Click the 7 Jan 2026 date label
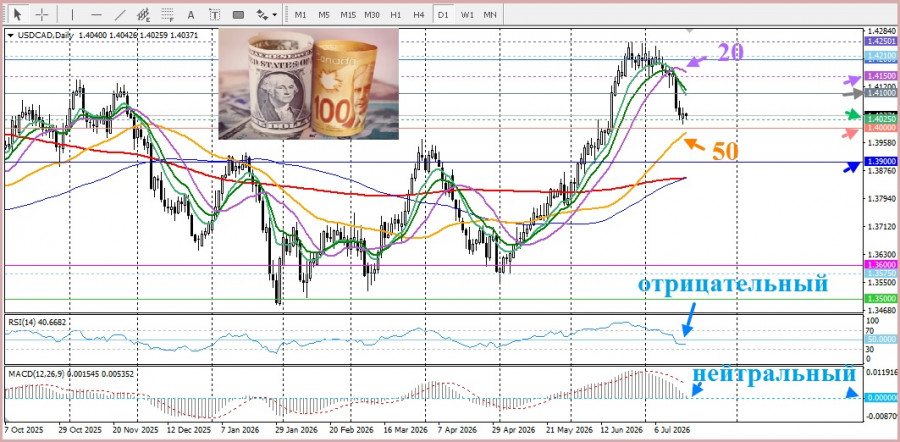This screenshot has width=900, height=442. point(240,429)
